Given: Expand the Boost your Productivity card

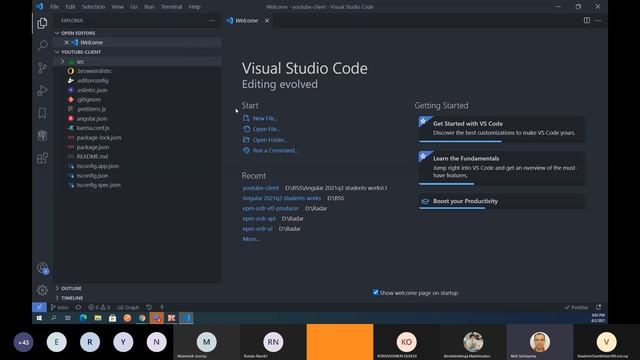Looking at the screenshot, I should coord(501,202).
